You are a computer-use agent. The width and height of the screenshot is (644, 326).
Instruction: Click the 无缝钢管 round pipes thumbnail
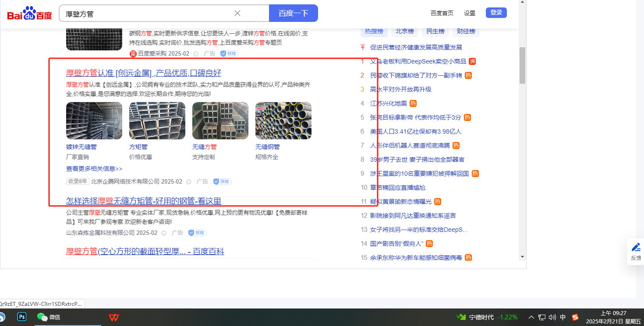click(283, 121)
